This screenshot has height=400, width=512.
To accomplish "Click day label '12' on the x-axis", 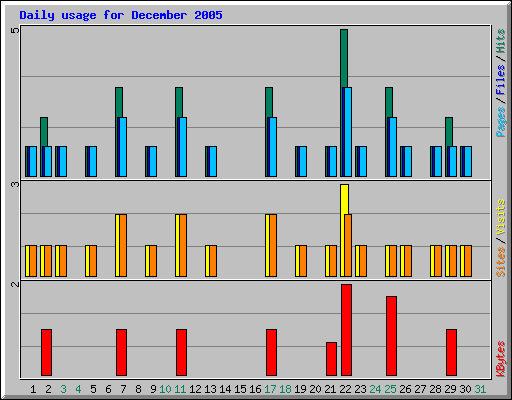I will pos(195,389).
